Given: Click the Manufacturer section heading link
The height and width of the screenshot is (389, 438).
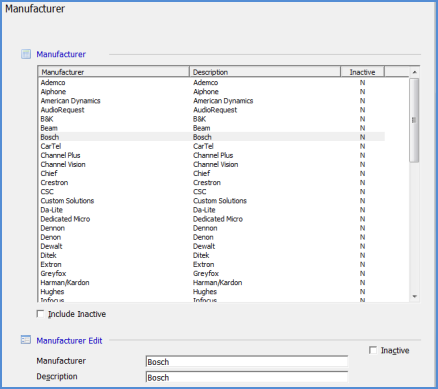Looking at the screenshot, I should point(61,54).
